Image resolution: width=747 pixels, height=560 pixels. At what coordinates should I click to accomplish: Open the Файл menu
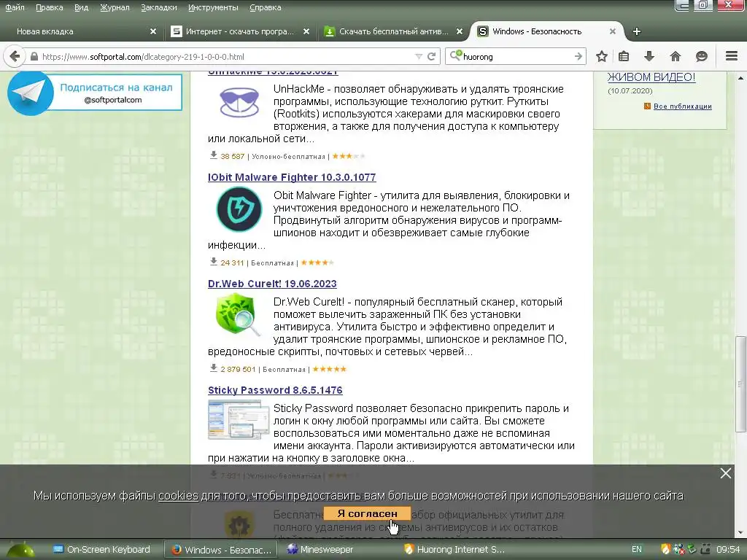tap(15, 7)
